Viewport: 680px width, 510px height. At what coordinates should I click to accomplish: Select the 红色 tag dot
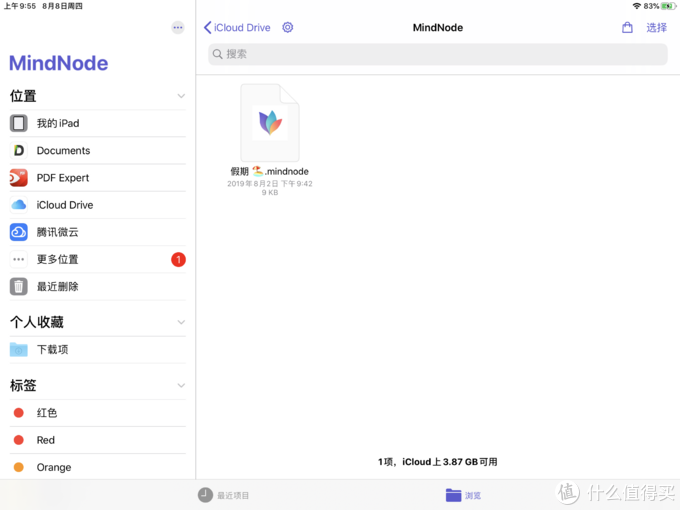[x=19, y=412]
